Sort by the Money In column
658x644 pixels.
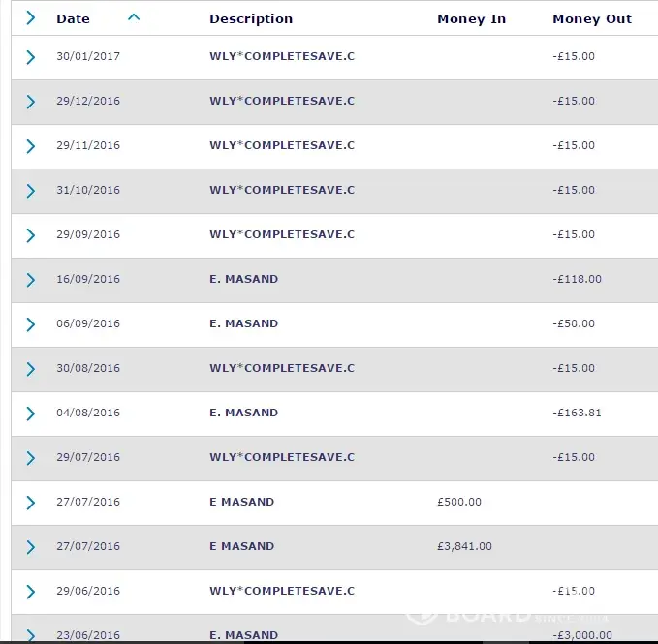[x=471, y=18]
